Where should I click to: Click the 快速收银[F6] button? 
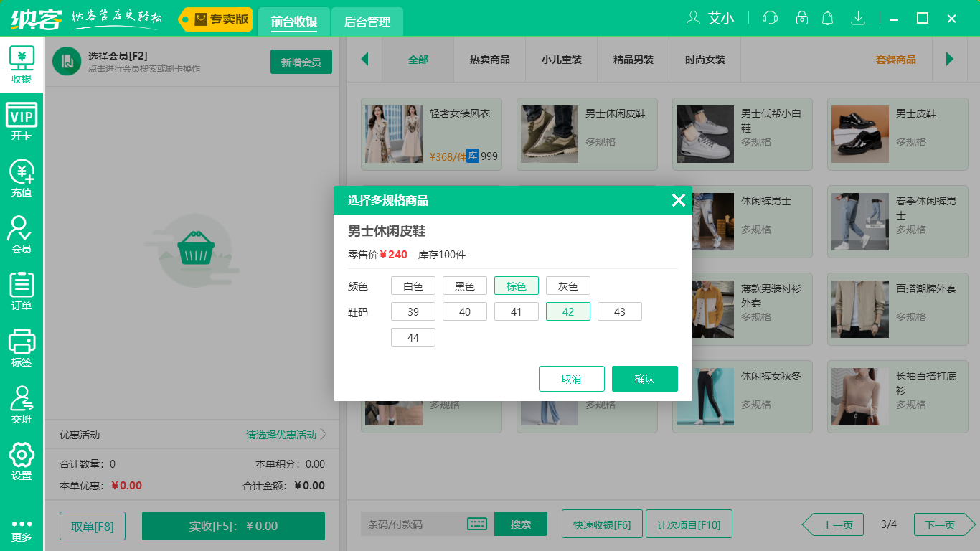[602, 524]
